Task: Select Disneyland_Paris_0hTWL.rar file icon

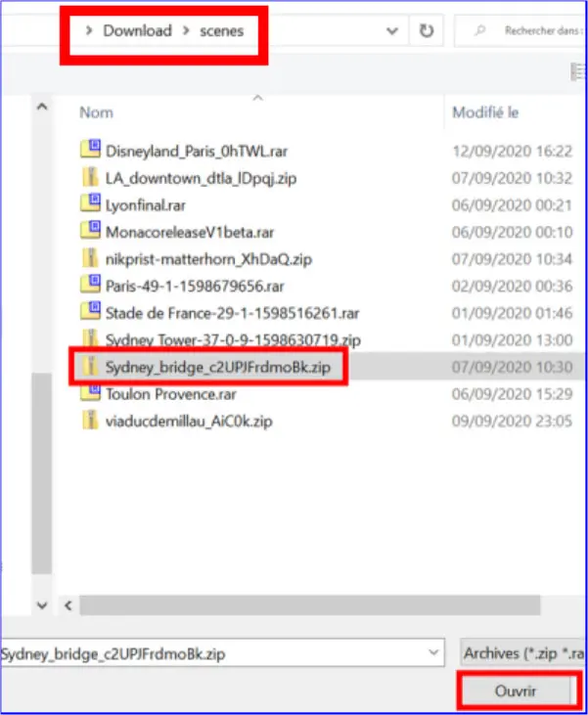Action: point(90,149)
